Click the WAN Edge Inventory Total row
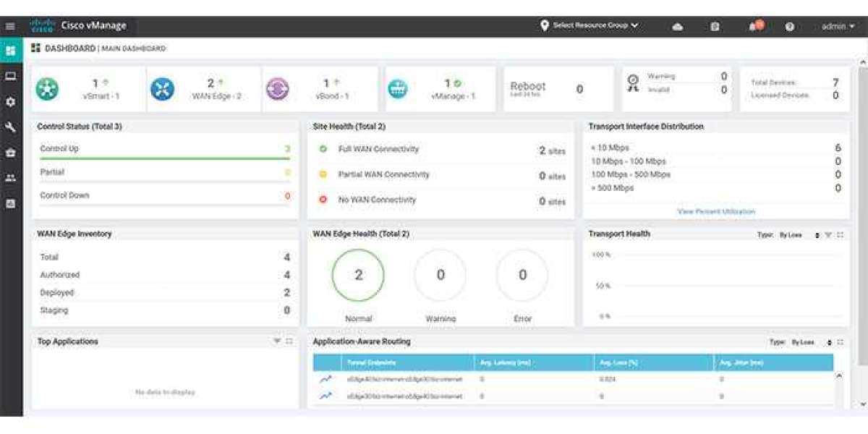 pos(165,257)
